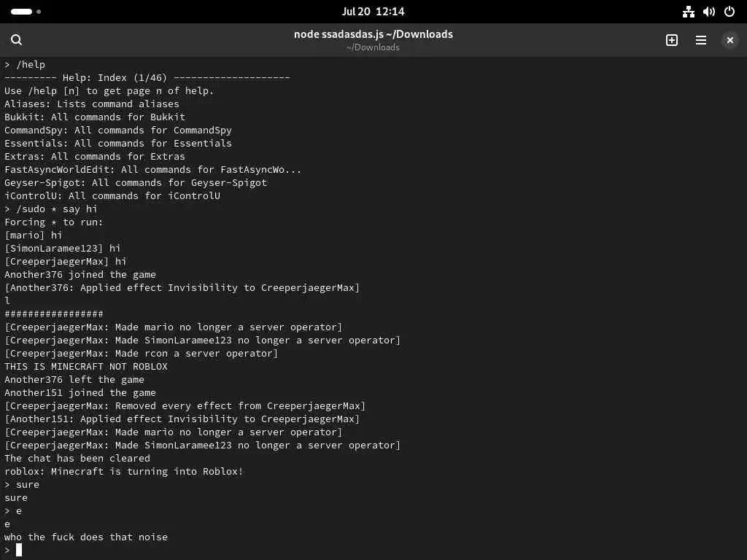Click the '~/Downloads' subtitle in the header
The image size is (747, 560).
[x=373, y=47]
